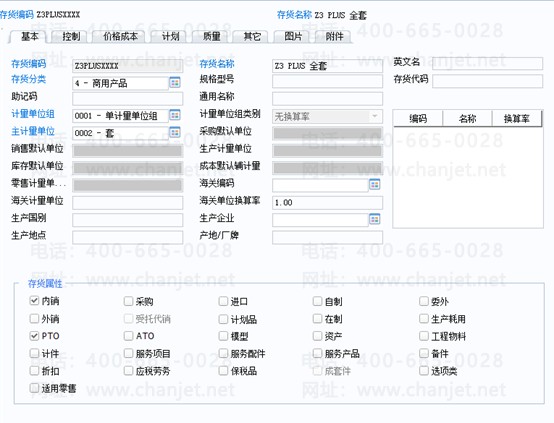Tick the 自制 checkbox
The width and height of the screenshot is (554, 423).
pyautogui.click(x=317, y=301)
